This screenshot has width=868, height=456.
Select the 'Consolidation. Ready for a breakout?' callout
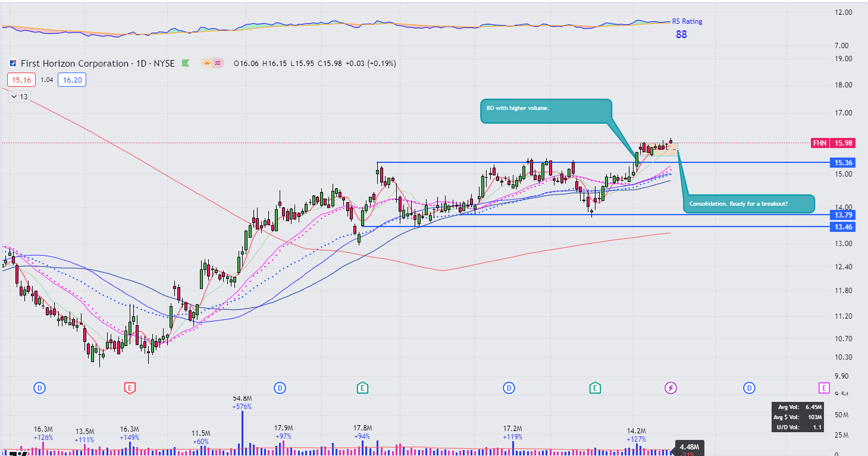[x=748, y=204]
